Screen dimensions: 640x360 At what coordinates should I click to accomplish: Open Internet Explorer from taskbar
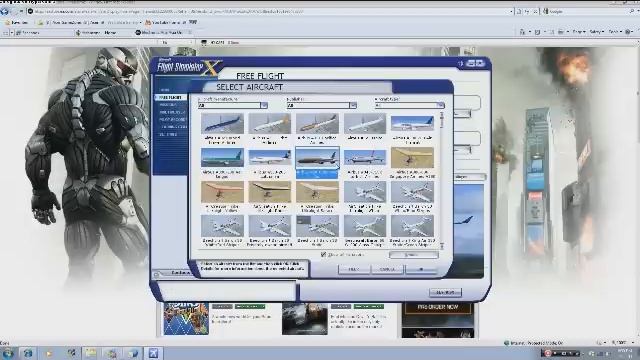(28, 353)
